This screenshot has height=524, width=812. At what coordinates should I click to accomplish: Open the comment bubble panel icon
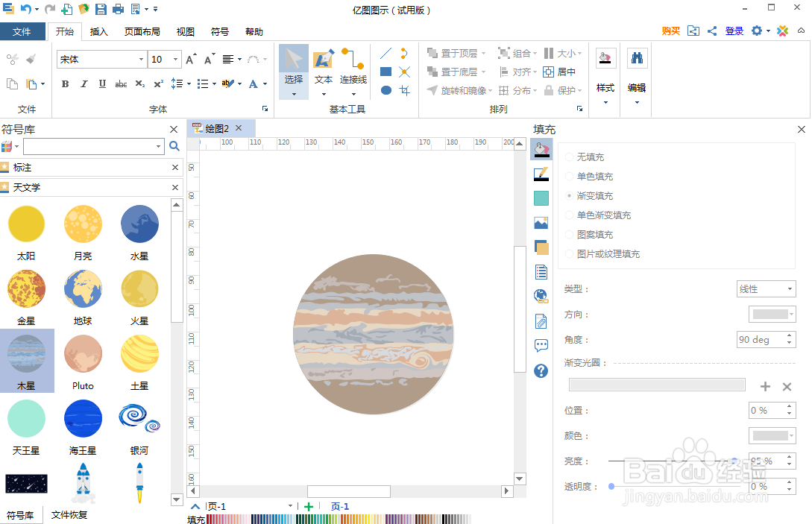tap(541, 345)
